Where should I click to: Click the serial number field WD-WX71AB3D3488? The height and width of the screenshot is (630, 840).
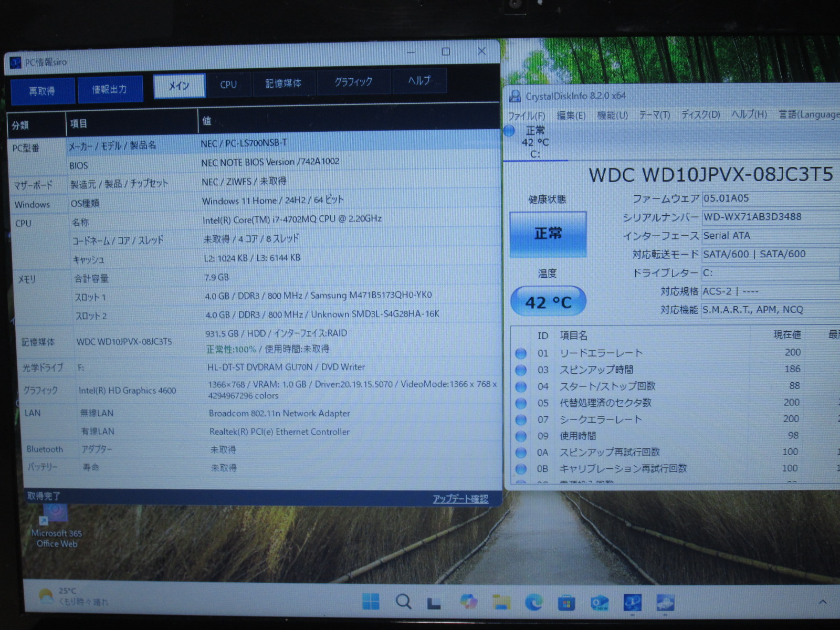click(x=771, y=217)
